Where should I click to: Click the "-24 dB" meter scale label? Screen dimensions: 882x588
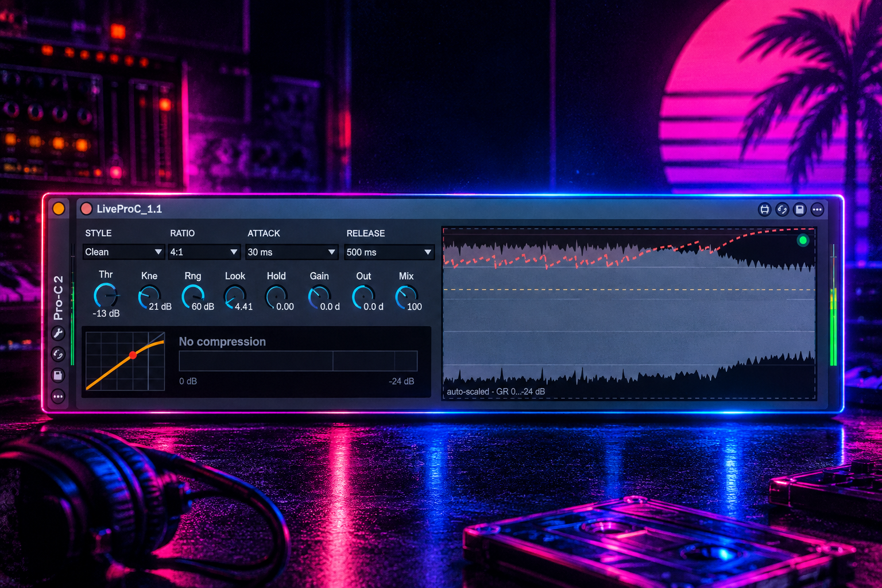point(401,381)
